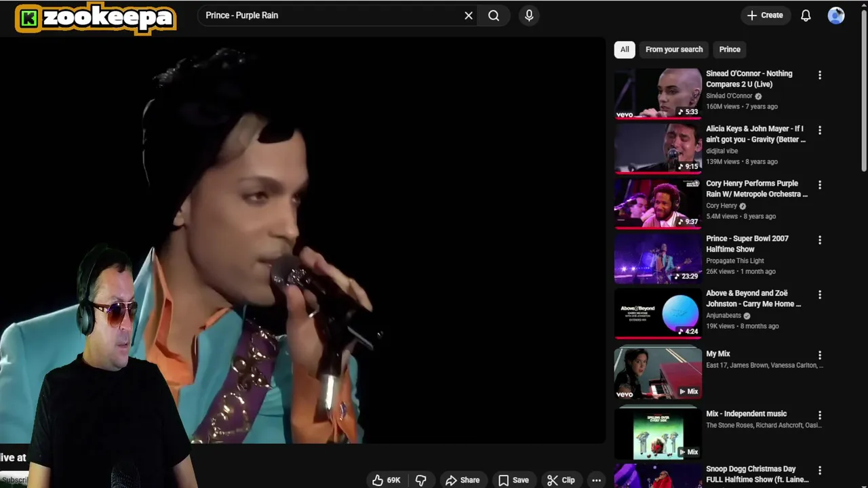868x488 pixels.
Task: Click the Cory Henry channel name
Action: coord(722,206)
